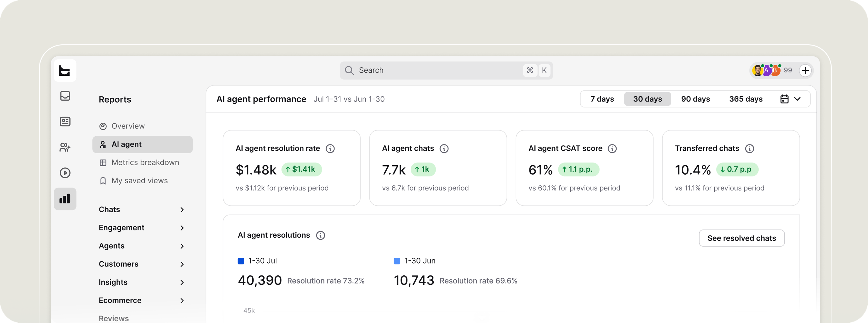Click See resolved chats button

(742, 238)
